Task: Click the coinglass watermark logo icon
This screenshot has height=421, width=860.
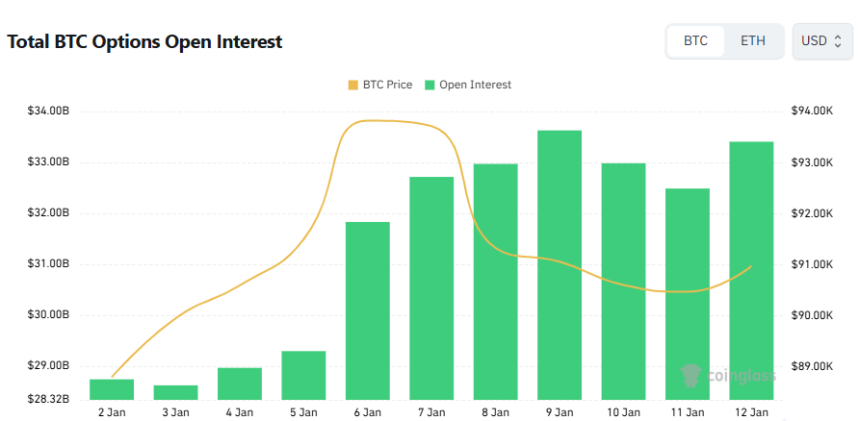Action: [689, 375]
